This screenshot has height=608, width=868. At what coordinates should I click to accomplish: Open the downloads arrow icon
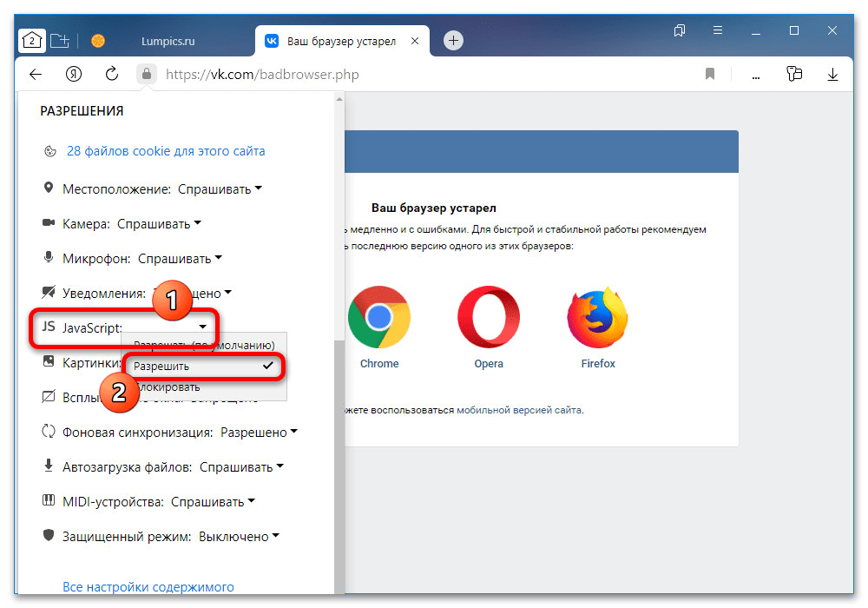click(832, 74)
